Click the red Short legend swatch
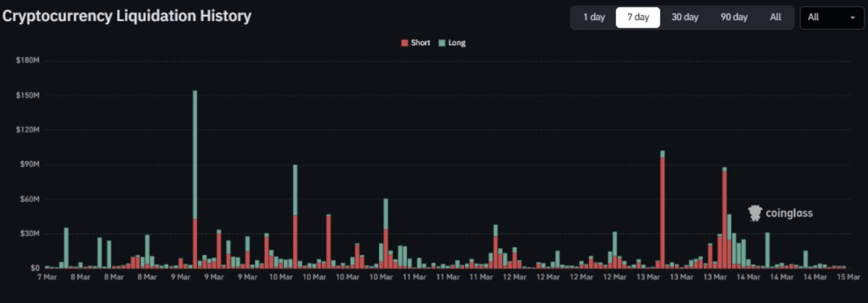 click(x=404, y=43)
